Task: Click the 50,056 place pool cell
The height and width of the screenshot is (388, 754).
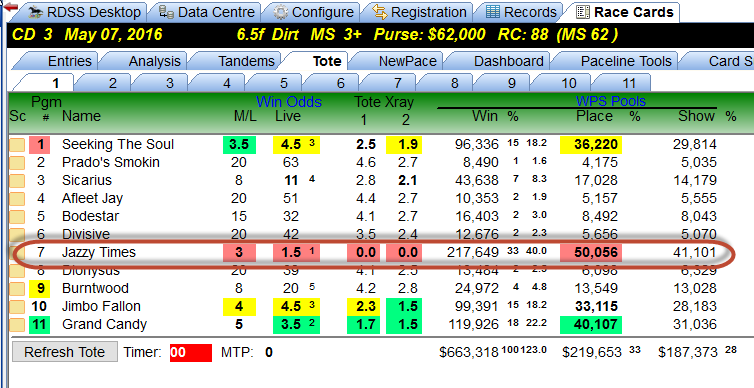Action: (591, 252)
